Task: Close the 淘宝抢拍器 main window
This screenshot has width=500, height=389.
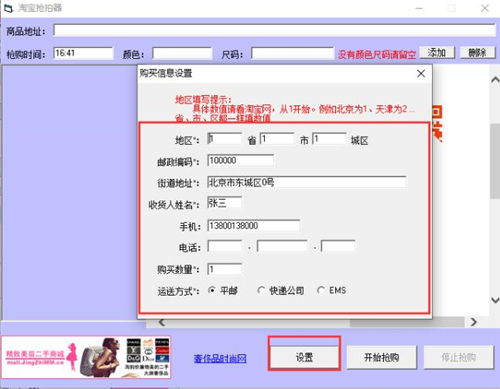Action: point(485,8)
